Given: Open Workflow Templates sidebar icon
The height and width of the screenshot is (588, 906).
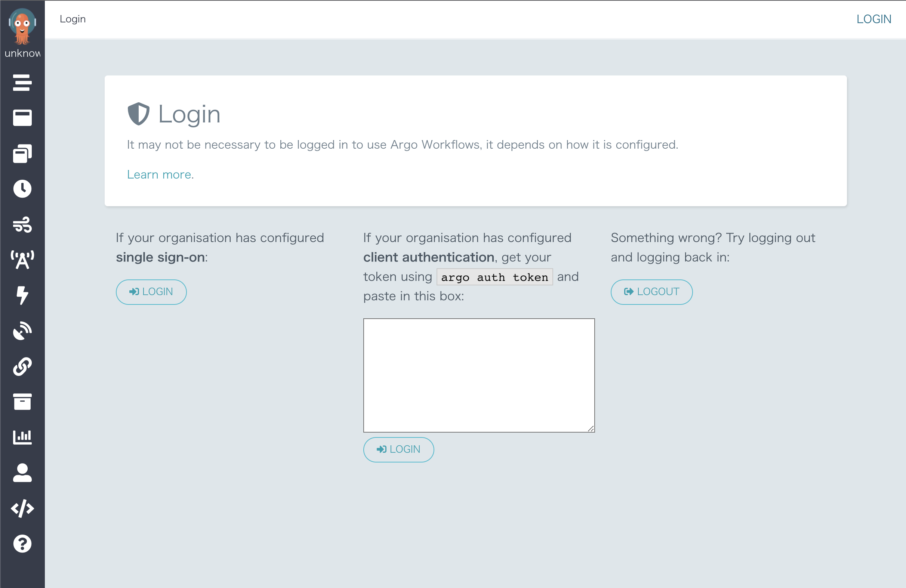Looking at the screenshot, I should (x=22, y=118).
